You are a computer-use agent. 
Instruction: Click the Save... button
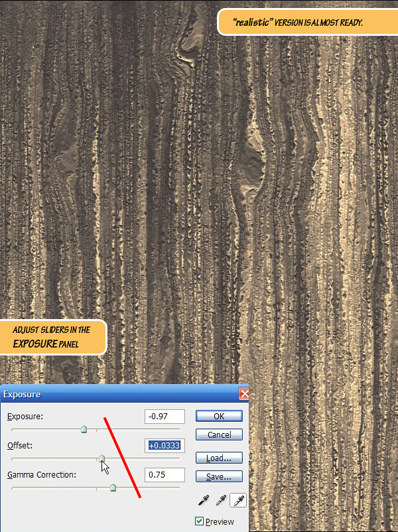coord(219,476)
